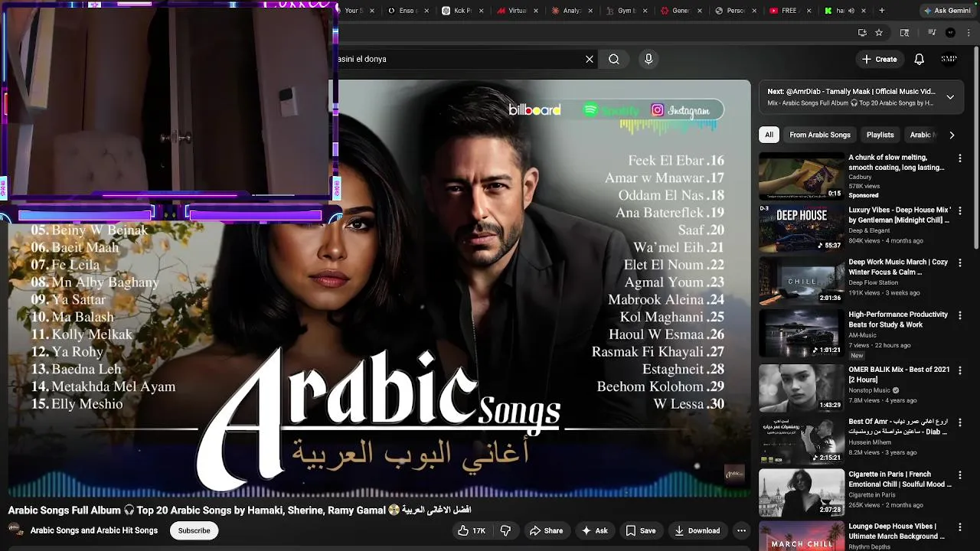980x551 pixels.
Task: Open CHILL 2:01:36 video thumbnail
Action: [802, 281]
